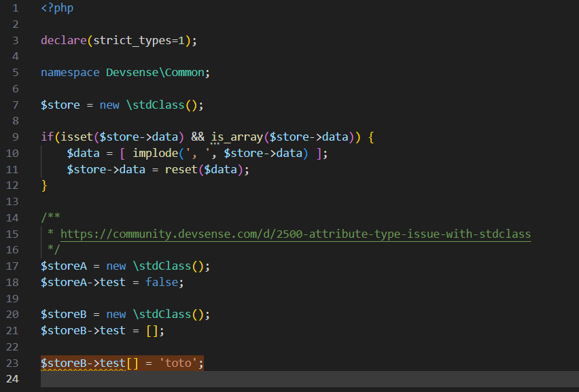This screenshot has width=579, height=392.
Task: Click \stdClass on the $storeB line
Action: pyautogui.click(x=161, y=314)
